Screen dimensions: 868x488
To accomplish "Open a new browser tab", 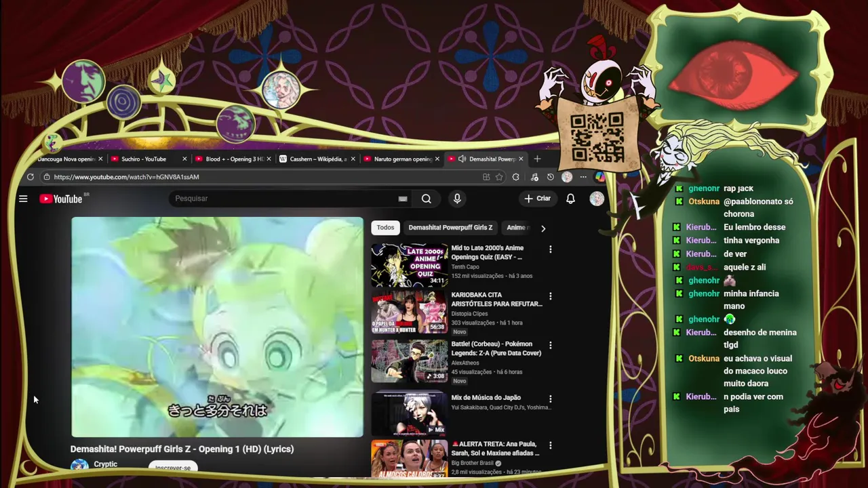I will tap(537, 159).
